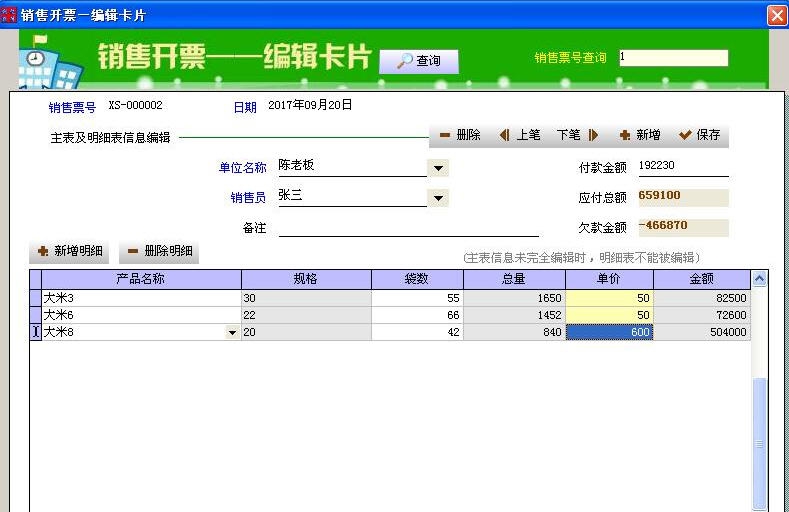The height and width of the screenshot is (512, 789).
Task: Click the 规格 cell with value 20
Action: pos(306,332)
